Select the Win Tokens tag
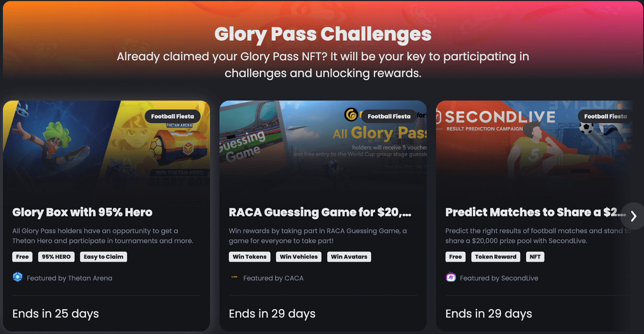The height and width of the screenshot is (334, 644). tap(250, 257)
